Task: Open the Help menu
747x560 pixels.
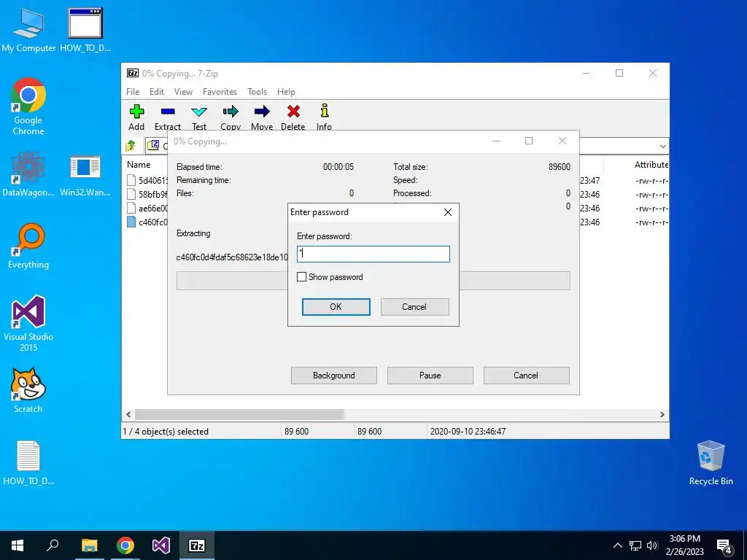Action: 286,92
